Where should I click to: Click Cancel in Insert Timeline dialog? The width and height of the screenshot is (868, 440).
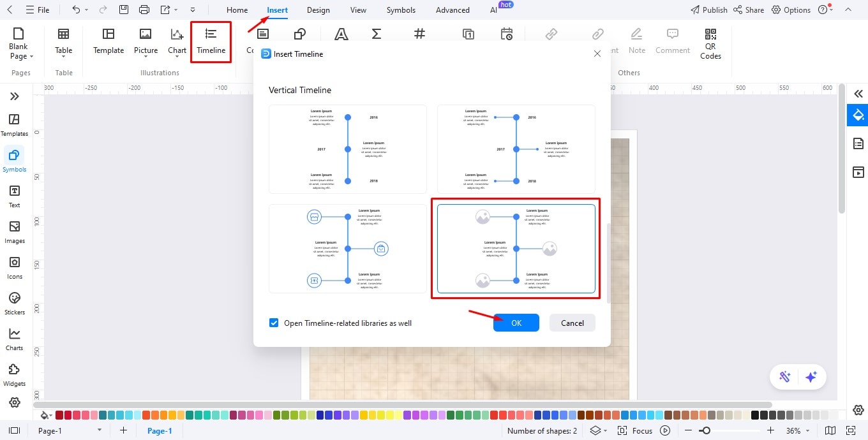click(572, 323)
